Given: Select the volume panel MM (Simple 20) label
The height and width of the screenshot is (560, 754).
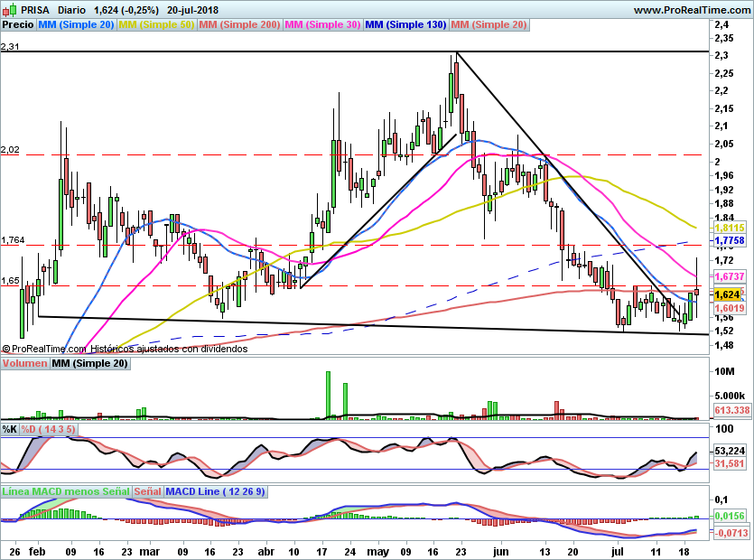Looking at the screenshot, I should click(89, 364).
